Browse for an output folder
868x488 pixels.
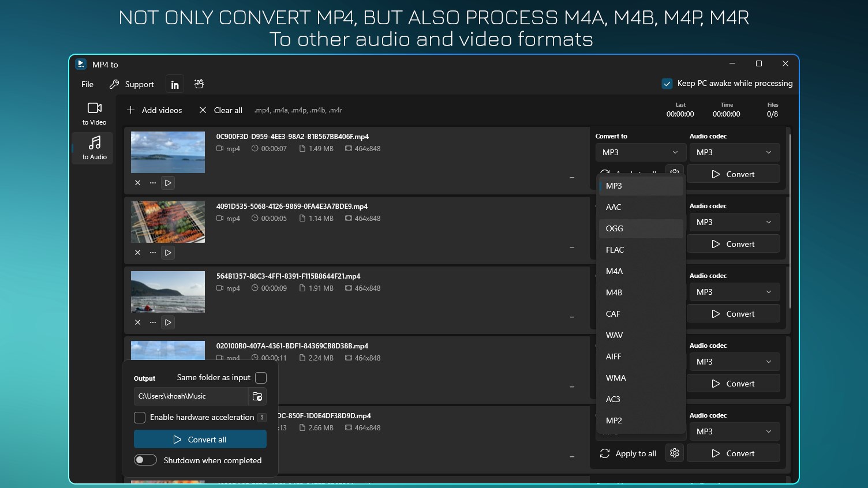(257, 396)
